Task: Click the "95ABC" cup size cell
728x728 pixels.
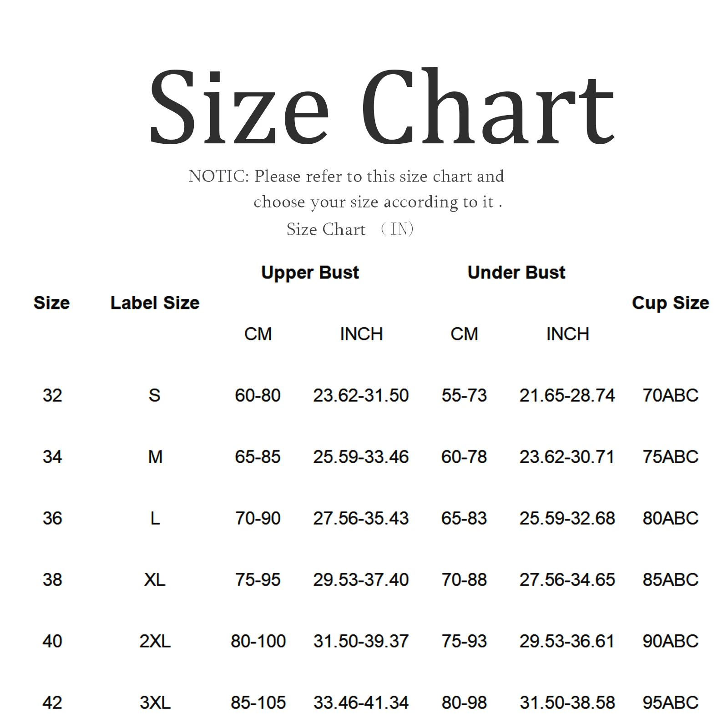Action: pyautogui.click(x=670, y=703)
